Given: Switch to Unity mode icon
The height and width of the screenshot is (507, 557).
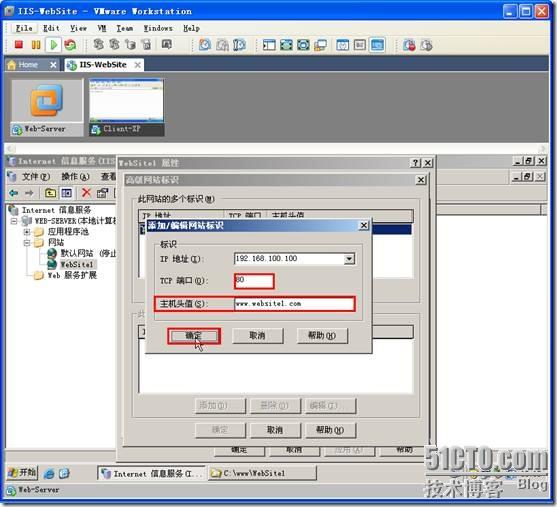Looking at the screenshot, I should click(x=320, y=45).
